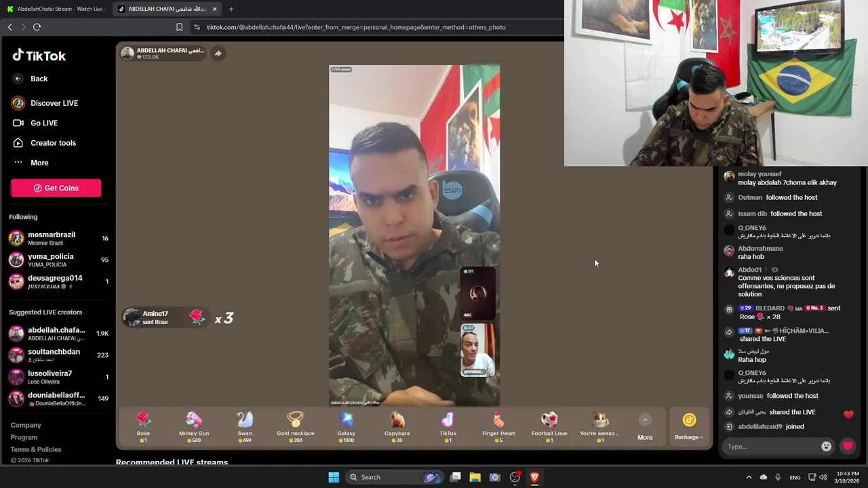Open the Windows Start menu

point(334,477)
